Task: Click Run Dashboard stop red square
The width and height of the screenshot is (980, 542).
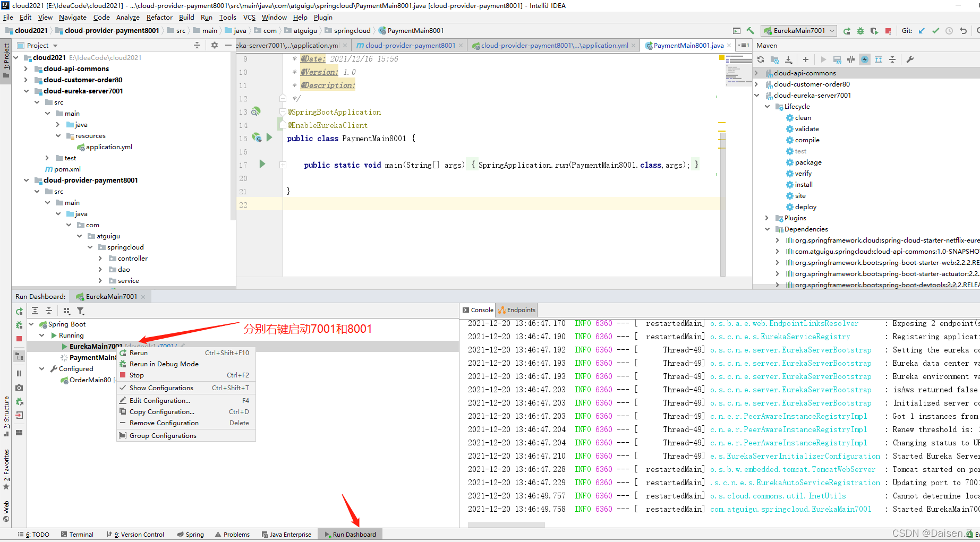Action: [19, 339]
